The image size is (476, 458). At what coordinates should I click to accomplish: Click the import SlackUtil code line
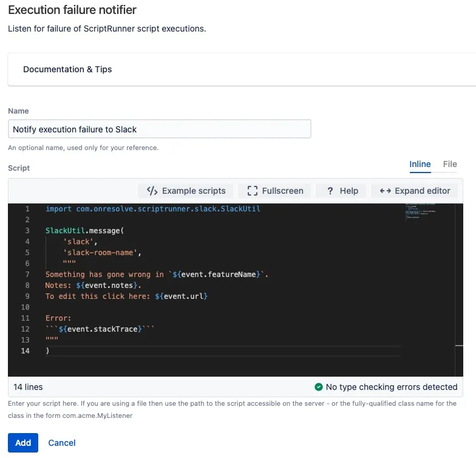tap(153, 209)
